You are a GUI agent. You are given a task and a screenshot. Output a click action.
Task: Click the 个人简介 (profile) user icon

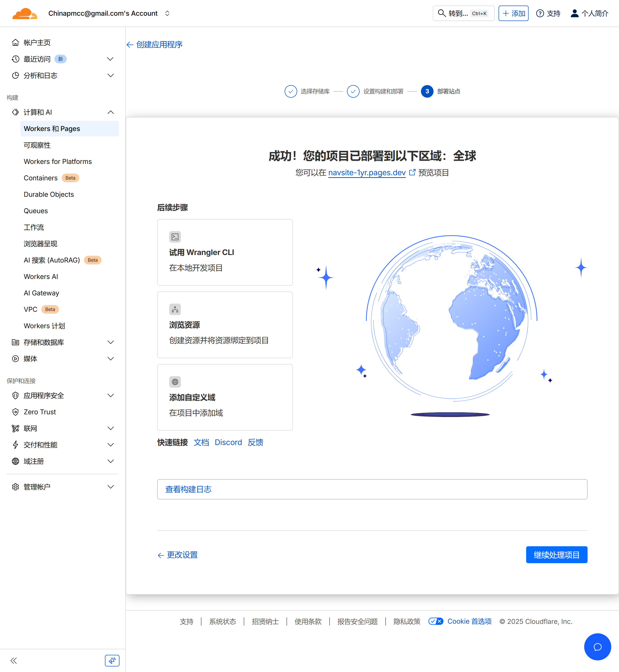[575, 13]
